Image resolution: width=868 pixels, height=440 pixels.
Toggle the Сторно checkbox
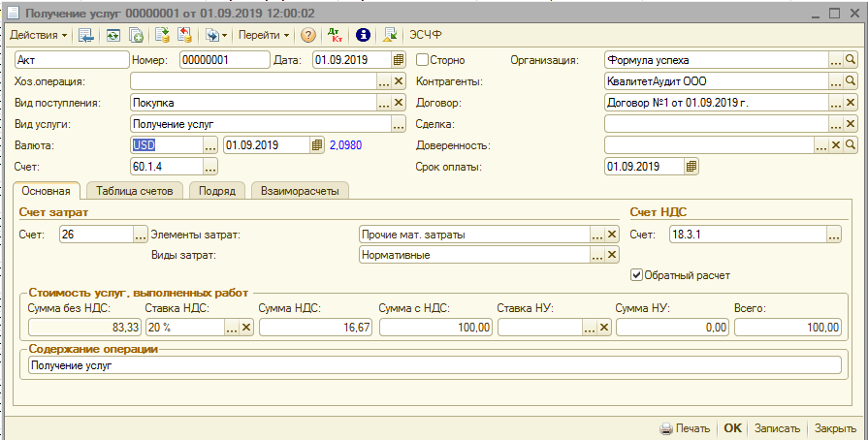(x=422, y=59)
